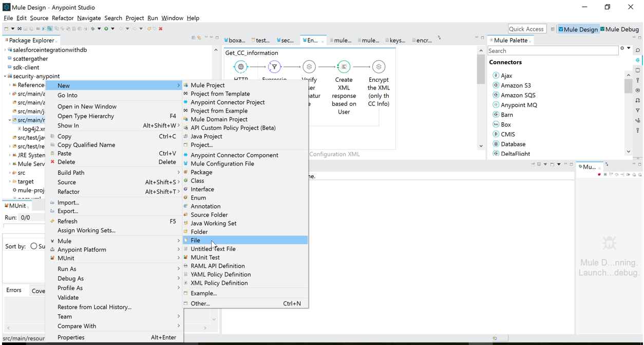
Task: Select the Encrypt the XML node icon
Action: 378,67
